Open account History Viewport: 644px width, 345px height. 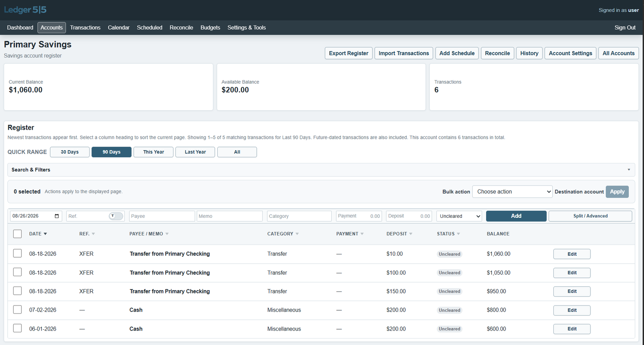pos(529,53)
